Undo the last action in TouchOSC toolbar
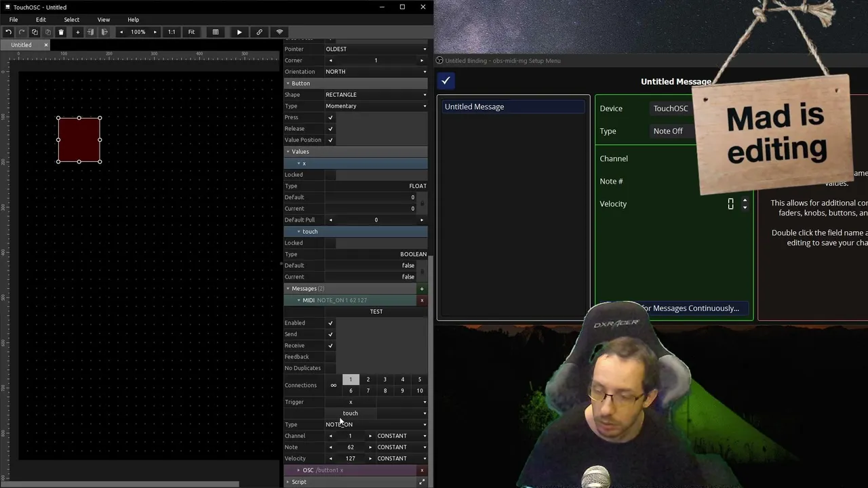Screen dimensions: 868x488 [8, 32]
